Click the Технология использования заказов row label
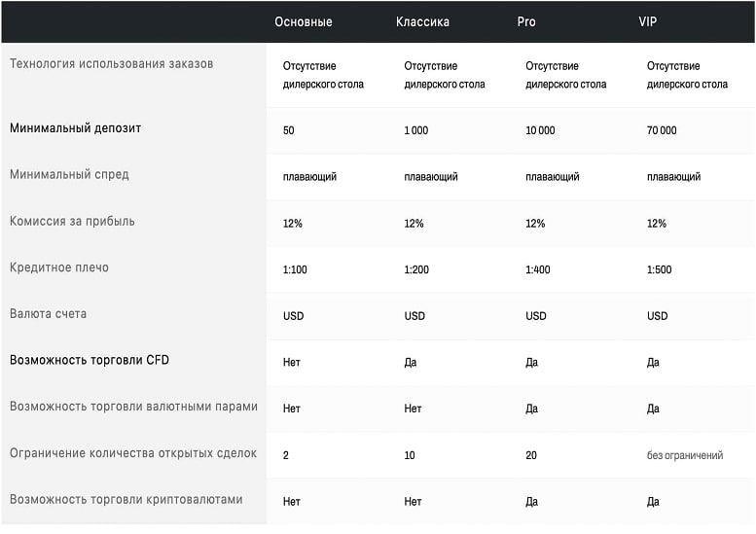Image resolution: width=756 pixels, height=534 pixels. pos(111,64)
